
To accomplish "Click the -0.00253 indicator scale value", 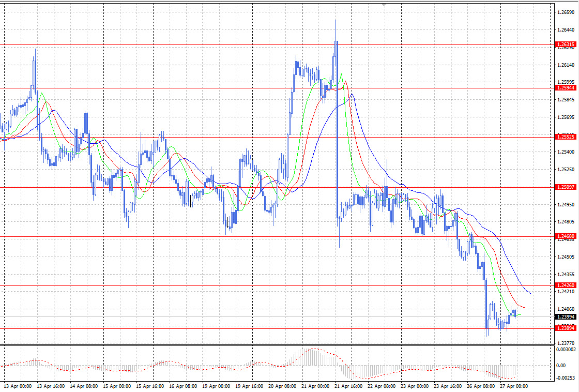I will 565,378.
